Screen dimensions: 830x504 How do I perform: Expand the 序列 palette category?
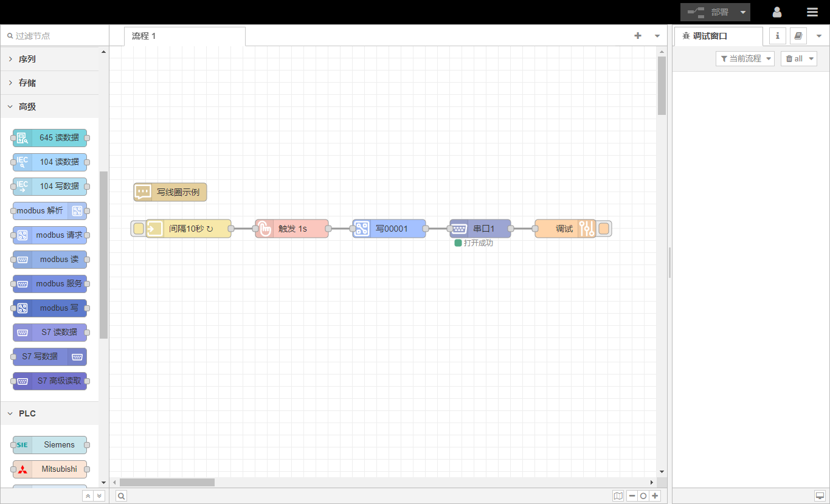tap(27, 59)
